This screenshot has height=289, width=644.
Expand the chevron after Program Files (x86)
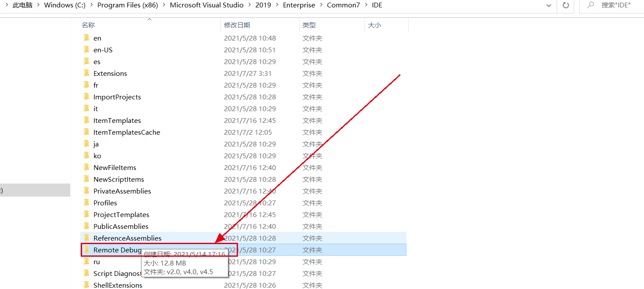pyautogui.click(x=164, y=5)
